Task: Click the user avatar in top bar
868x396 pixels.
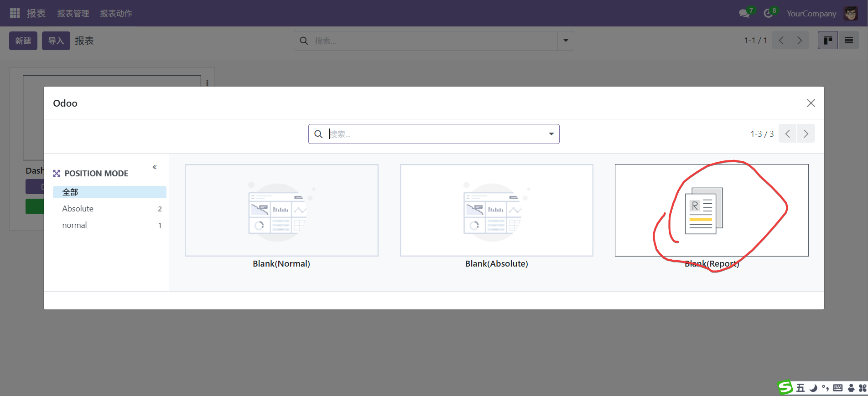Action: pos(851,13)
